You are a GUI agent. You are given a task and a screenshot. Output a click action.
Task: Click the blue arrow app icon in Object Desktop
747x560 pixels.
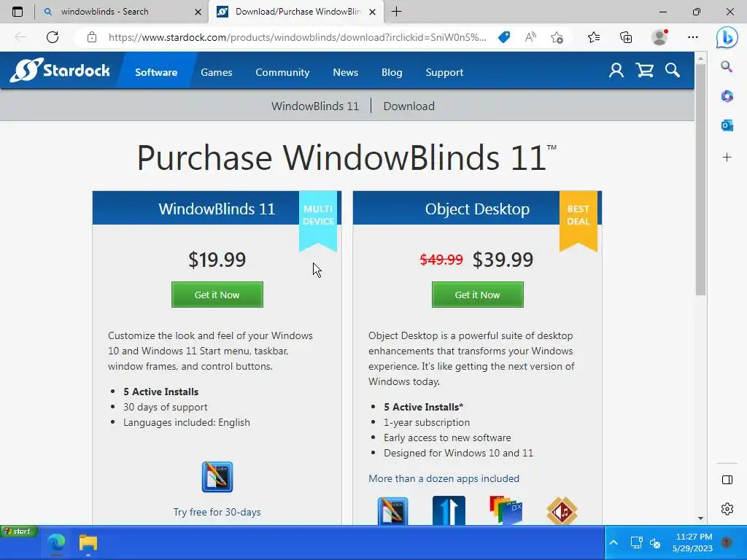pos(449,510)
